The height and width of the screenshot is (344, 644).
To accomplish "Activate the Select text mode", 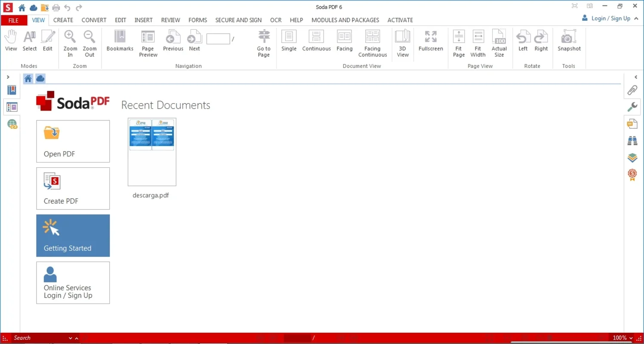I will click(30, 41).
